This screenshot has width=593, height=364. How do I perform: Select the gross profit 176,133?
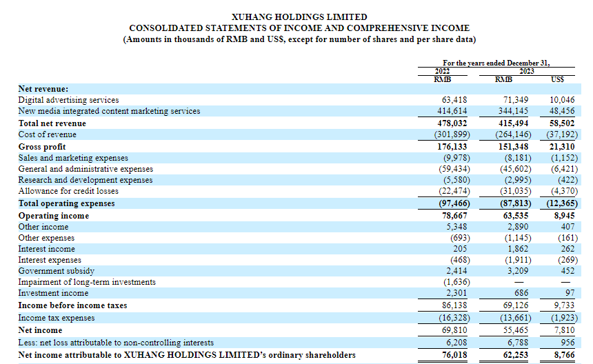(452, 147)
